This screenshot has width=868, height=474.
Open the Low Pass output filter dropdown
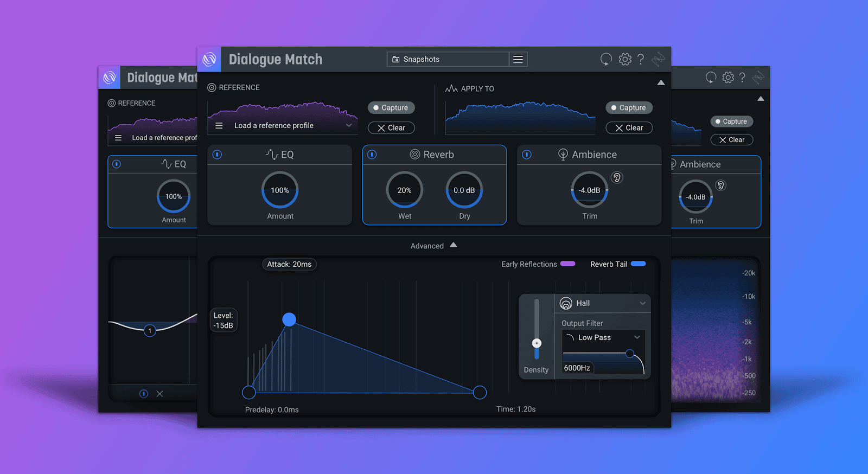point(637,337)
